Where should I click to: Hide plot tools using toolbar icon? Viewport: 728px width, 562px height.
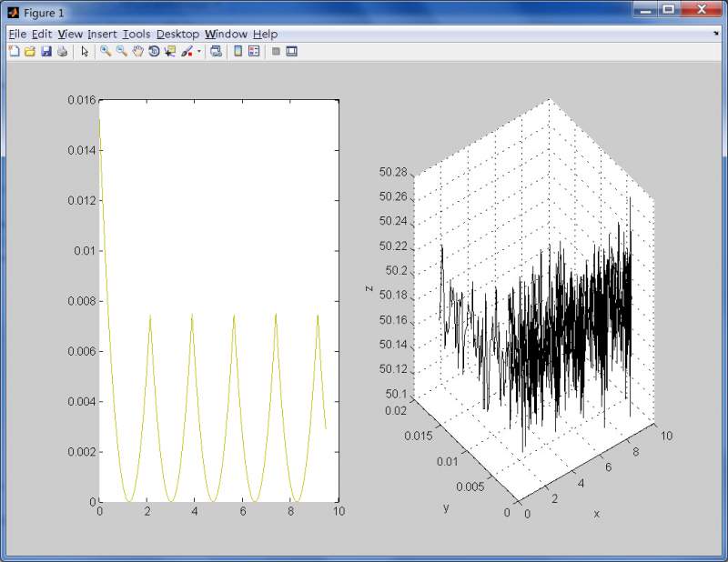(x=276, y=52)
